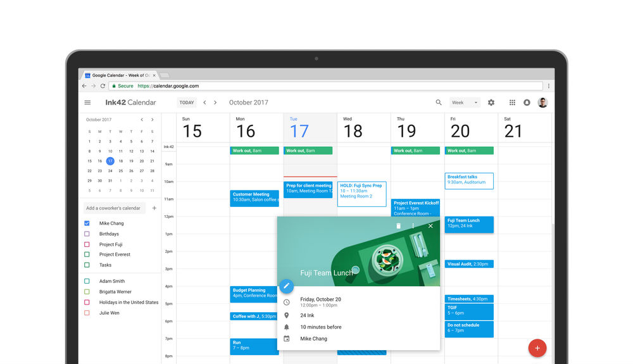Image resolution: width=633 pixels, height=364 pixels.
Task: Open event options three-dot menu
Action: pyautogui.click(x=413, y=226)
